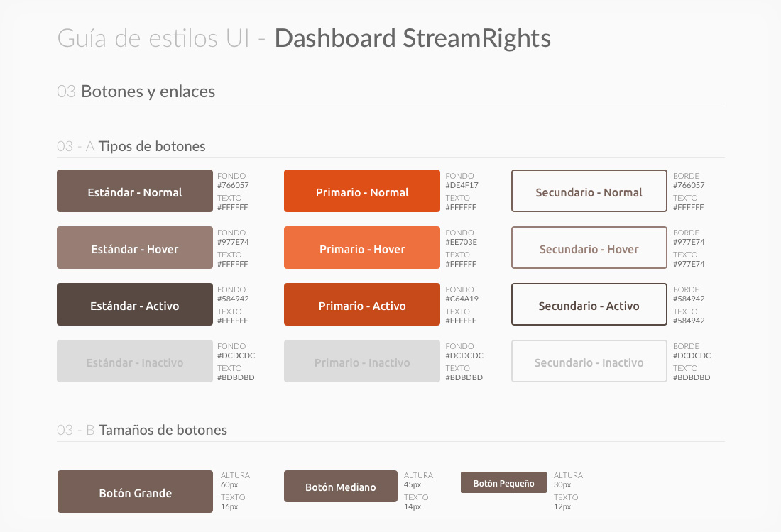Click the Dashboard StreamRights title text
Image resolution: width=781 pixels, height=532 pixels.
[x=413, y=38]
